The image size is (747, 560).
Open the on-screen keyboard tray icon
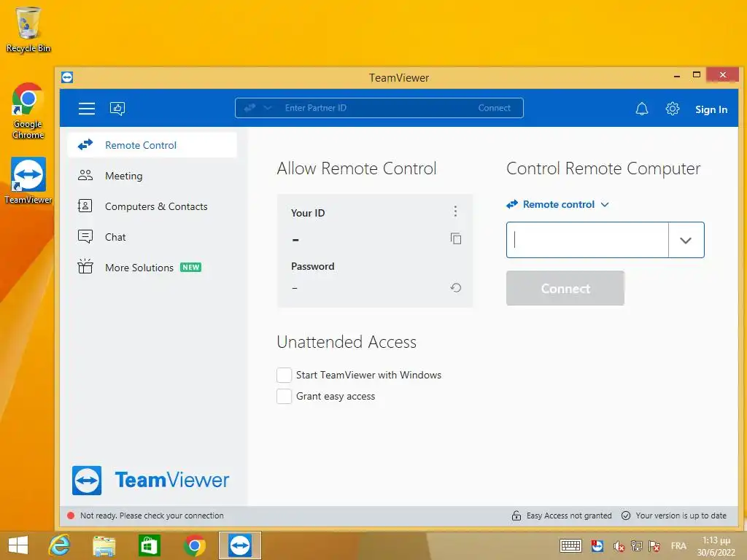tap(570, 545)
